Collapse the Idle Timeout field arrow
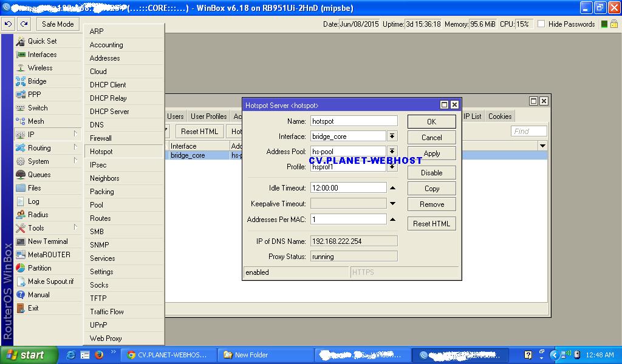The width and height of the screenshot is (622, 364). point(392,188)
